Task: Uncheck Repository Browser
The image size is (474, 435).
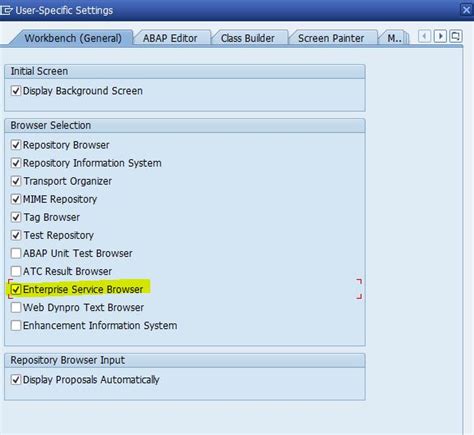Action: point(16,145)
